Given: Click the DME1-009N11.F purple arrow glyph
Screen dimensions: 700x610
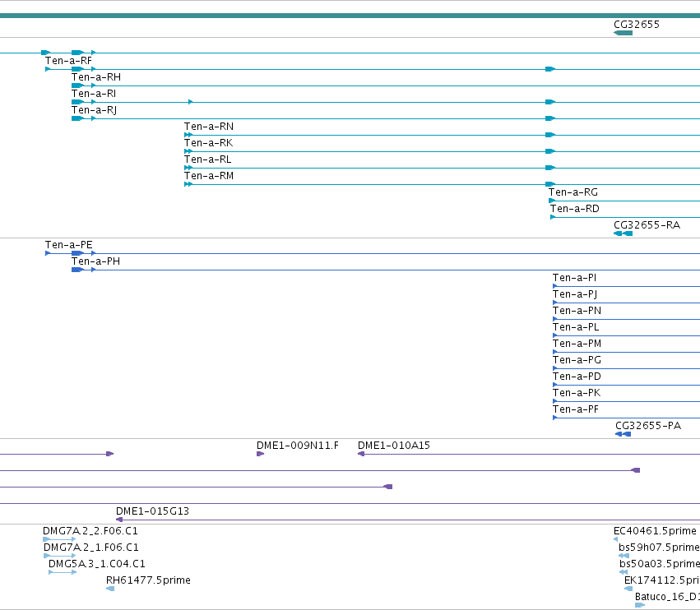Looking at the screenshot, I should tap(260, 454).
